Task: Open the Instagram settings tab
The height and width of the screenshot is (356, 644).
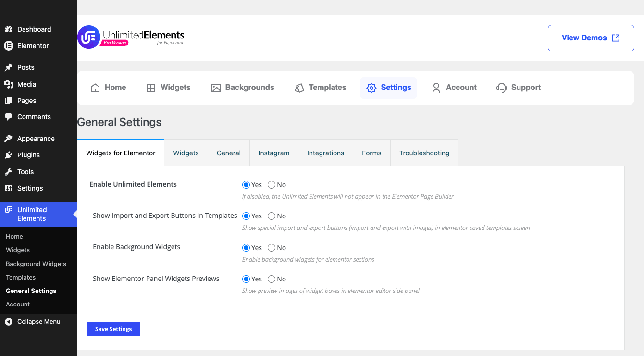Action: point(274,153)
